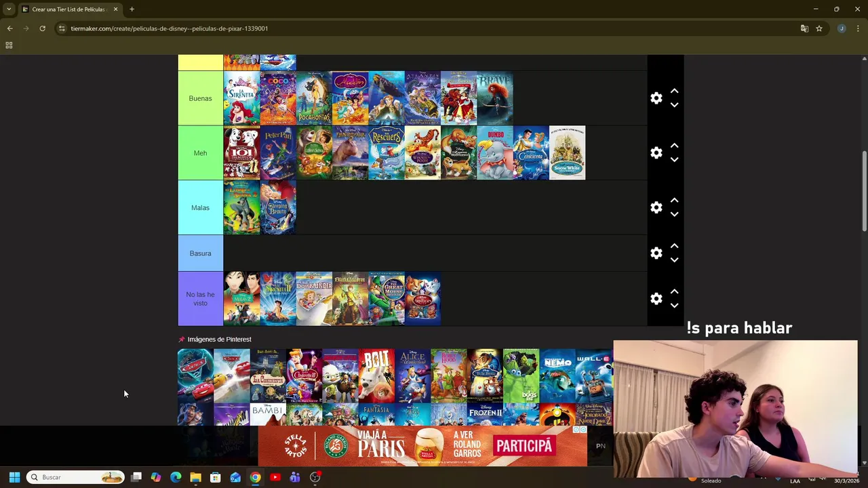This screenshot has width=868, height=488.
Task: Move Meh tier down with arrow
Action: click(x=674, y=160)
